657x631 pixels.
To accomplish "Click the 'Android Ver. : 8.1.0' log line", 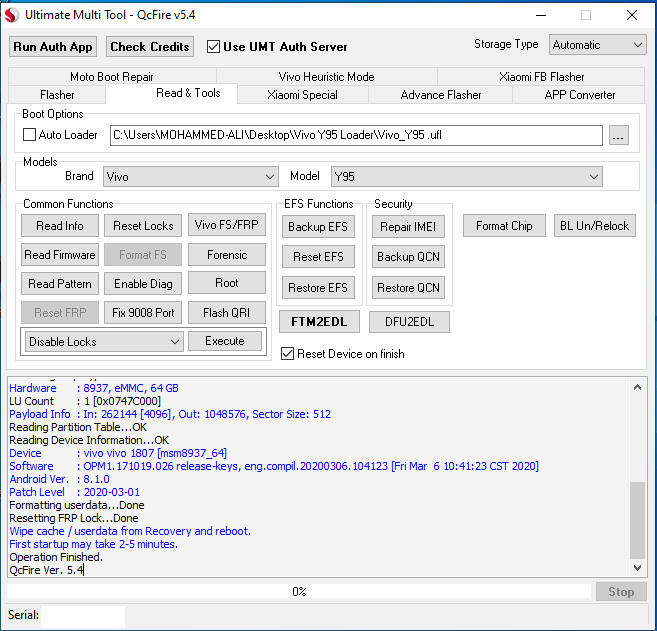I will 59,479.
